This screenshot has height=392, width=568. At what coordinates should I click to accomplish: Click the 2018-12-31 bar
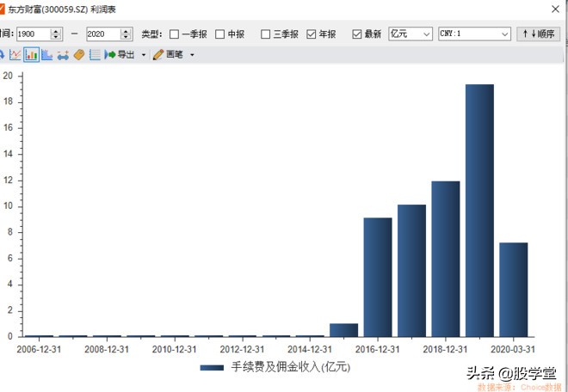click(446, 259)
